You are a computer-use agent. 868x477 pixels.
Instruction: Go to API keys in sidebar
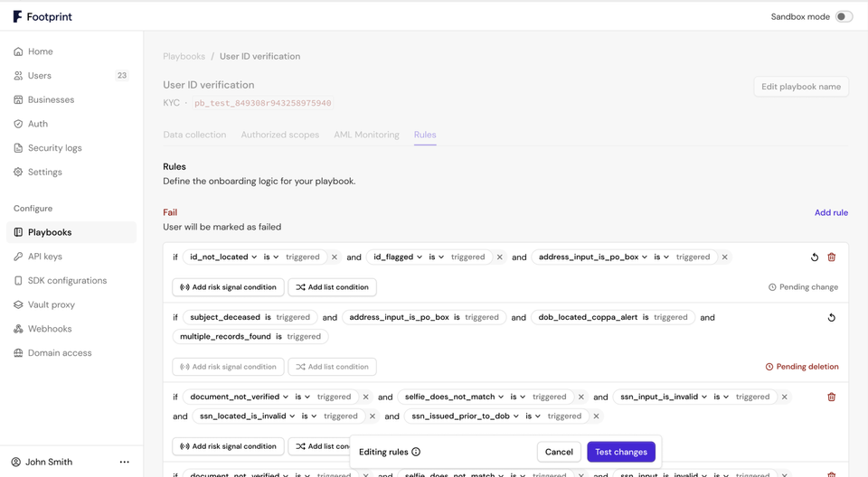pos(44,257)
